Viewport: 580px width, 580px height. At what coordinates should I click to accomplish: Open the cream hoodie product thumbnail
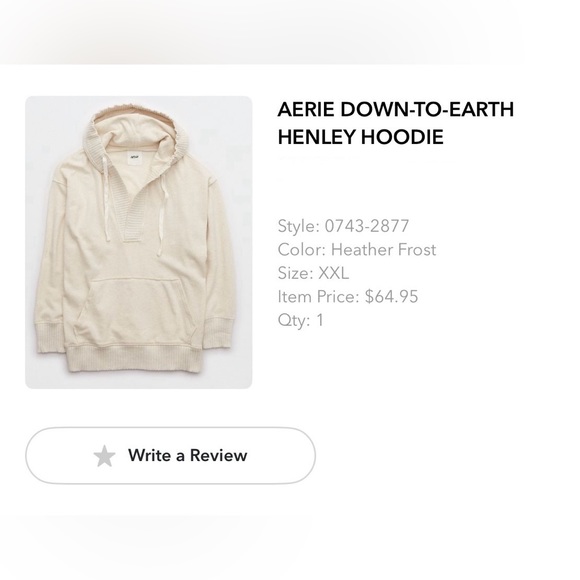click(139, 242)
